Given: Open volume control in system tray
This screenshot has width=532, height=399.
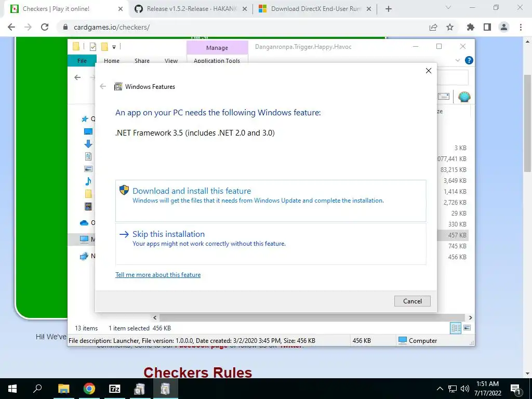Looking at the screenshot, I should point(465,389).
